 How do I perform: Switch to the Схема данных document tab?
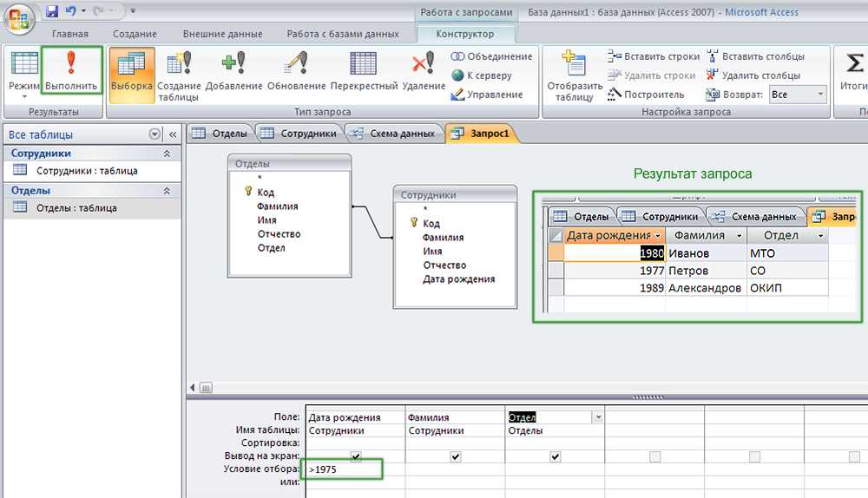coord(393,134)
